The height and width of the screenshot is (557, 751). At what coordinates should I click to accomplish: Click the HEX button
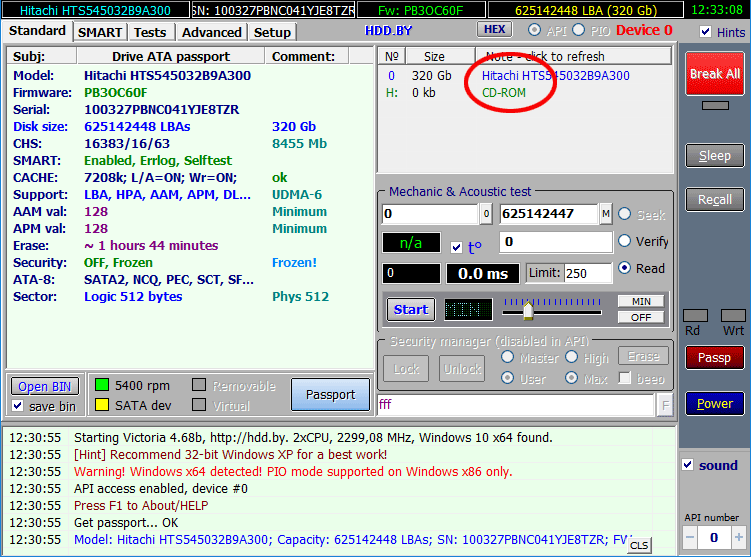click(495, 30)
